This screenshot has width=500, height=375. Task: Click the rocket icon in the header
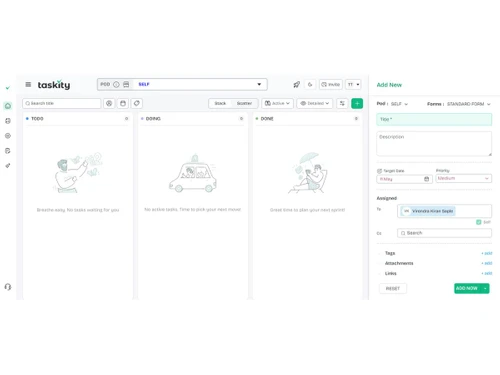296,84
